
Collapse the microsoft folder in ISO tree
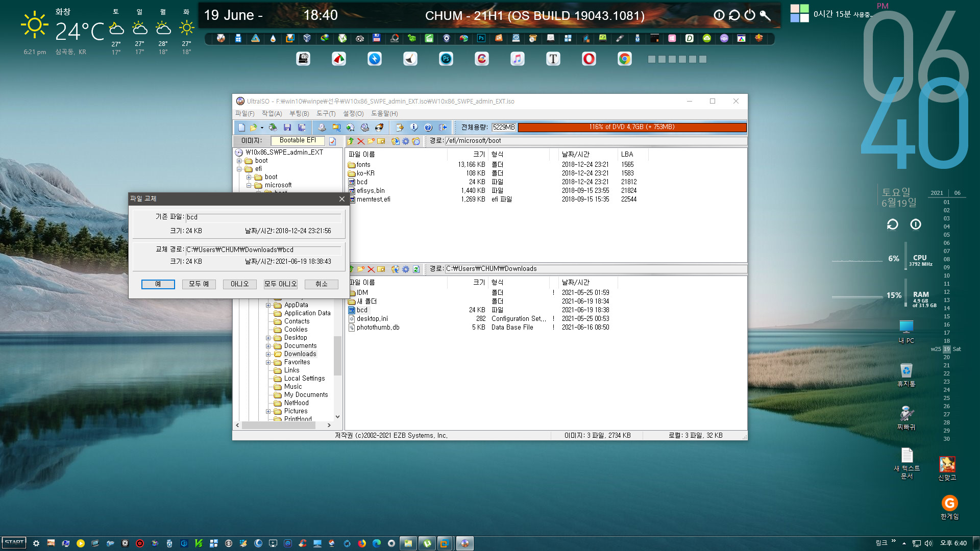tap(249, 185)
